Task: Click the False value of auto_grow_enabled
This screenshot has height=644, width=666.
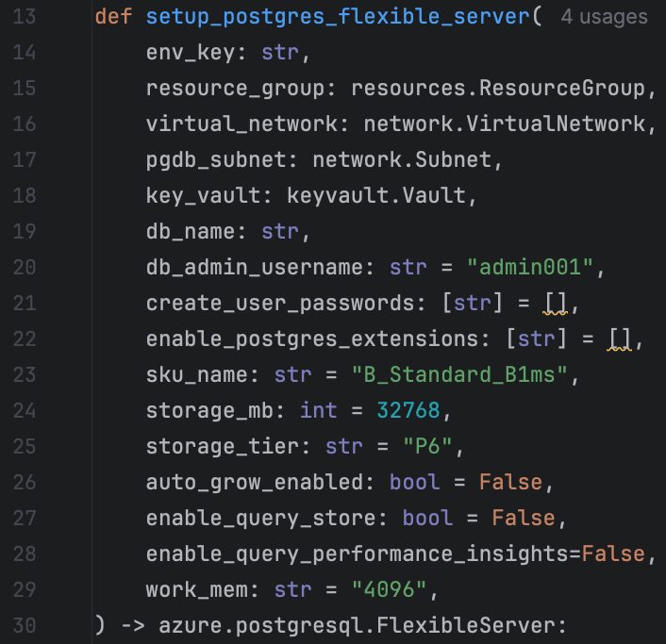Action: (510, 483)
